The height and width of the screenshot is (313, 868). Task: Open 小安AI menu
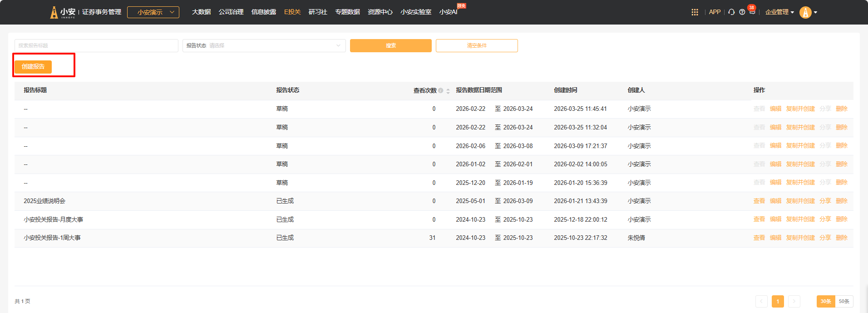[x=448, y=12]
